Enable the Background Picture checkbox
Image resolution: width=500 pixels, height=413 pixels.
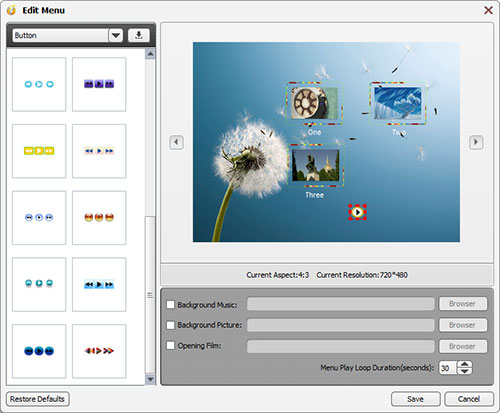[170, 325]
